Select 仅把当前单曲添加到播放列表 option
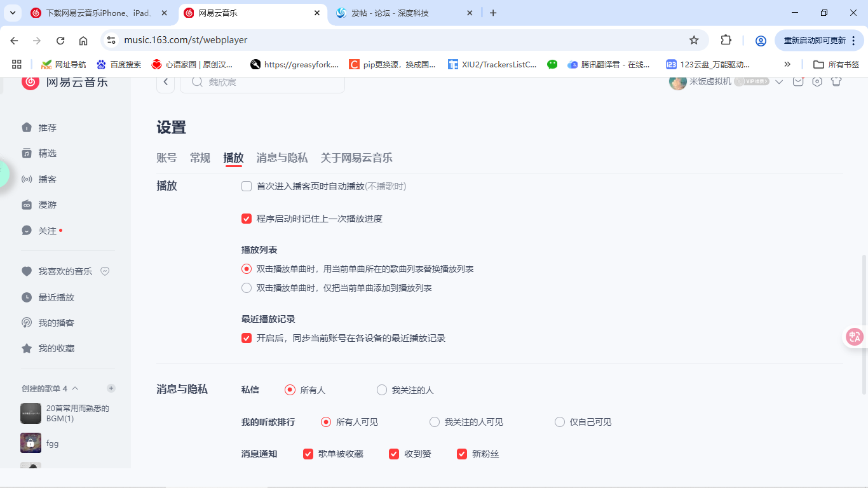The image size is (868, 488). pos(247,288)
